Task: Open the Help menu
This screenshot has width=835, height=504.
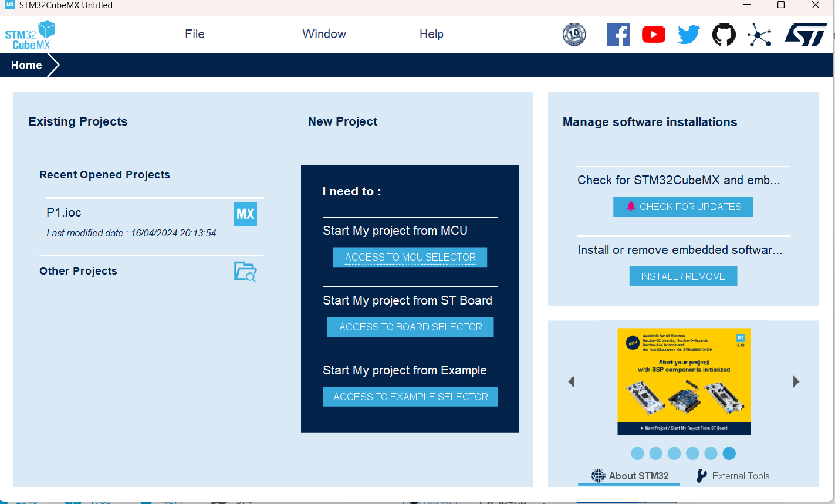Action: click(431, 34)
